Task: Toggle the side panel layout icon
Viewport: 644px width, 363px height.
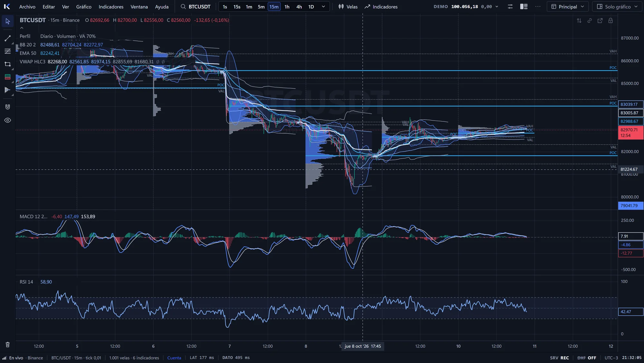Action: click(x=524, y=6)
